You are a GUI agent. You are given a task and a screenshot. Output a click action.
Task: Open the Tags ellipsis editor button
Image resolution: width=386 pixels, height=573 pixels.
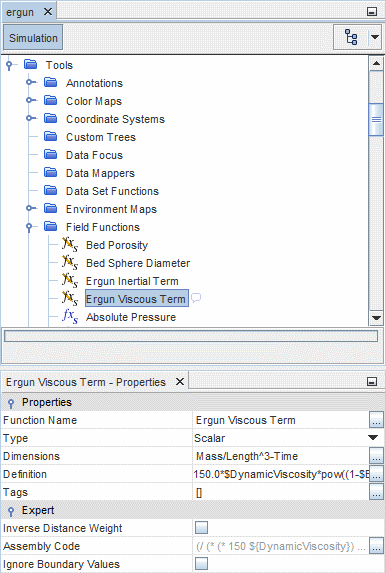point(376,492)
